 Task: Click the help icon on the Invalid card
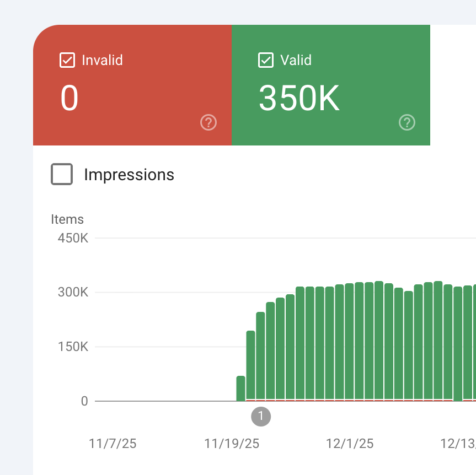coord(208,122)
